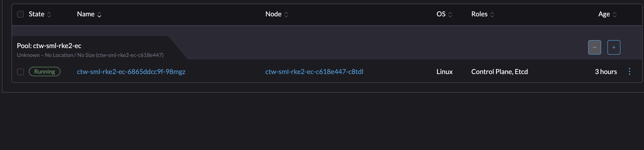Scale up the ctw-sml-rke2-ec pool
This screenshot has height=150, width=644.
[x=613, y=47]
